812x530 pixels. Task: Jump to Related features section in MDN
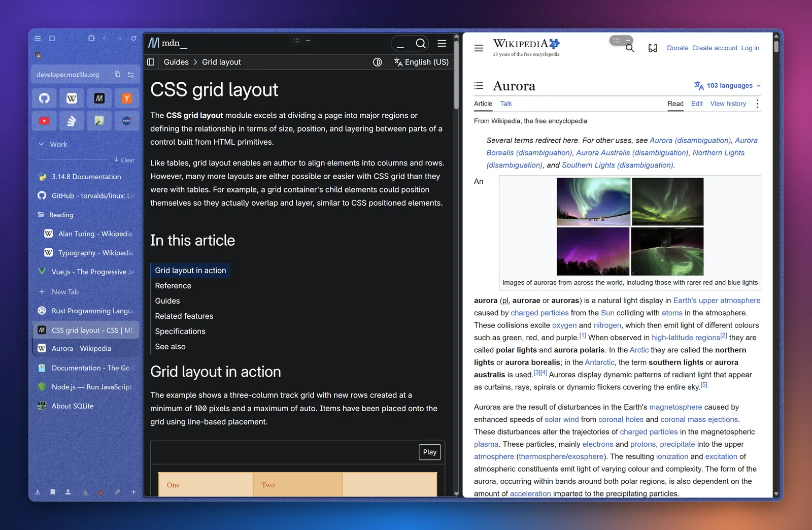pyautogui.click(x=184, y=316)
